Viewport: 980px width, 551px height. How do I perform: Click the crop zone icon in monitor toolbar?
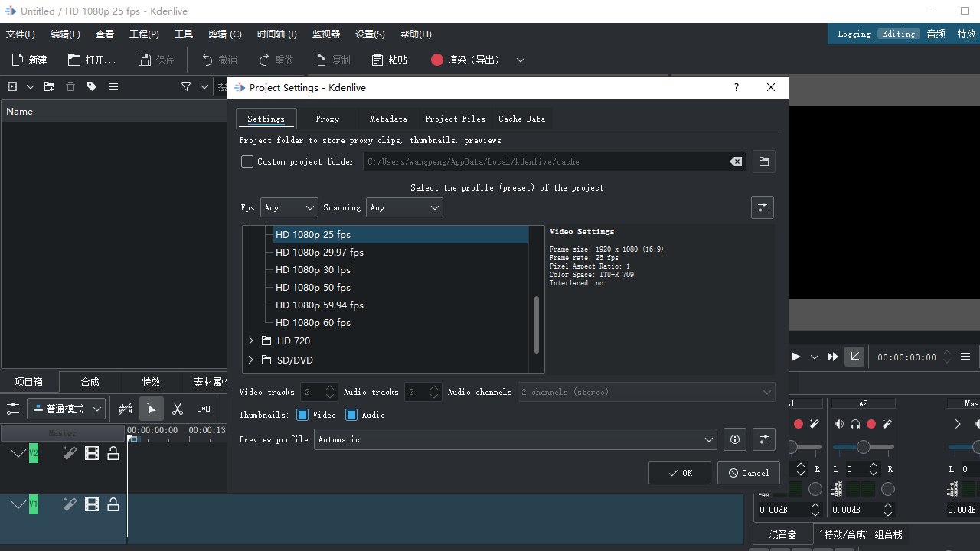854,357
